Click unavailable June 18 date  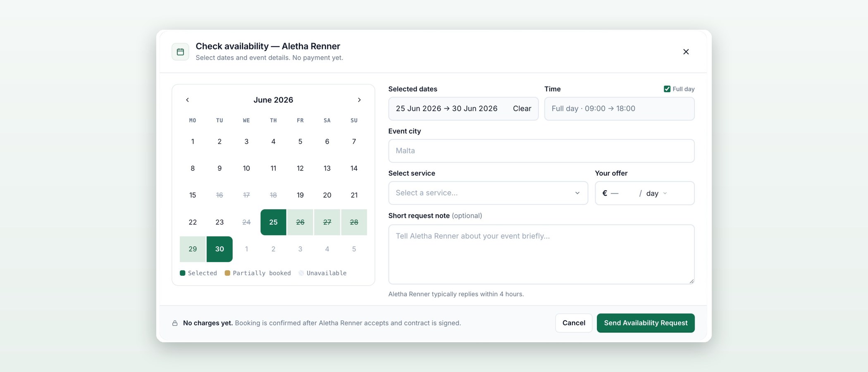[273, 195]
